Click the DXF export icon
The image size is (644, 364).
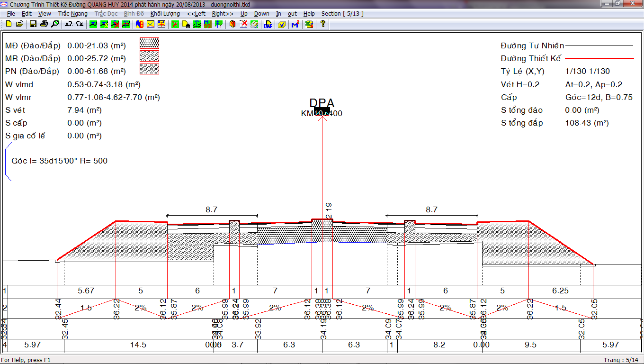pos(268,24)
